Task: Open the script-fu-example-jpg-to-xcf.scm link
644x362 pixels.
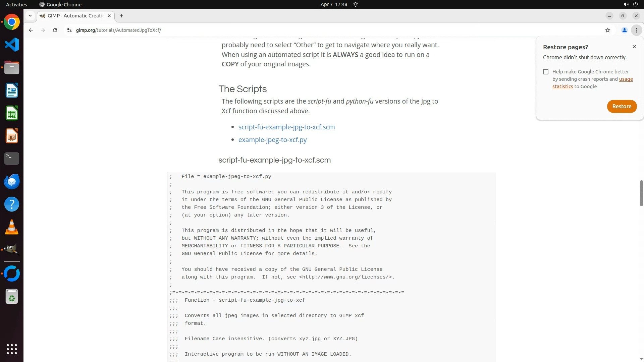Action: tap(286, 127)
